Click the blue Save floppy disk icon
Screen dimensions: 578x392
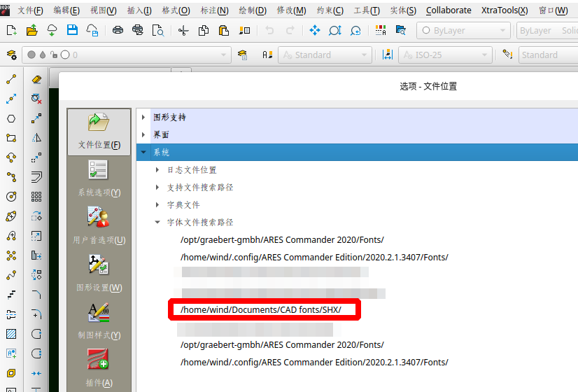(x=72, y=30)
